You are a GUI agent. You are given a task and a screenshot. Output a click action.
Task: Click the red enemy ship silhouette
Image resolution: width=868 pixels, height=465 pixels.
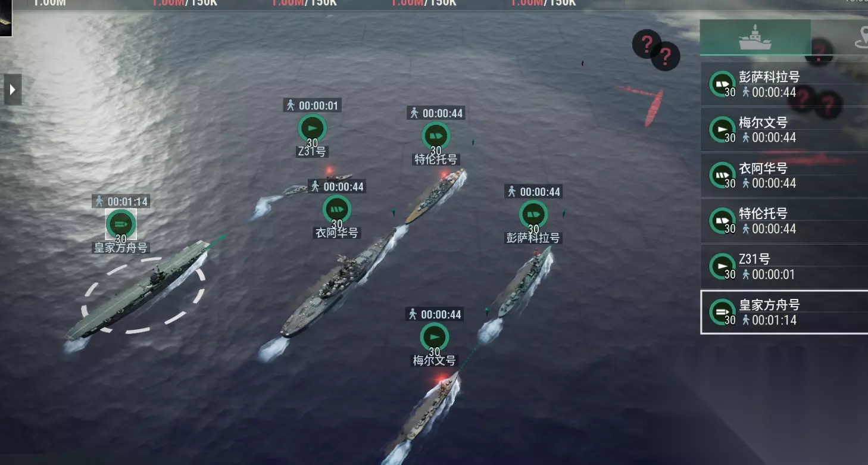pyautogui.click(x=653, y=108)
